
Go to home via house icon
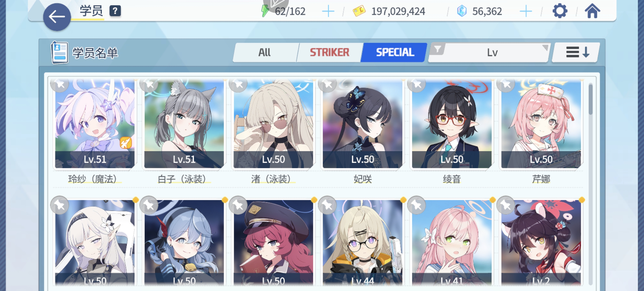tap(592, 11)
